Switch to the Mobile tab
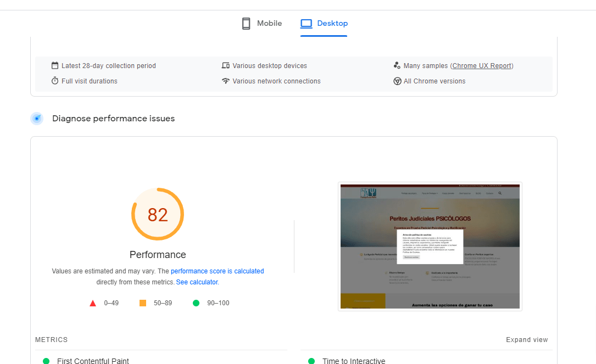This screenshot has height=364, width=596. [x=262, y=23]
